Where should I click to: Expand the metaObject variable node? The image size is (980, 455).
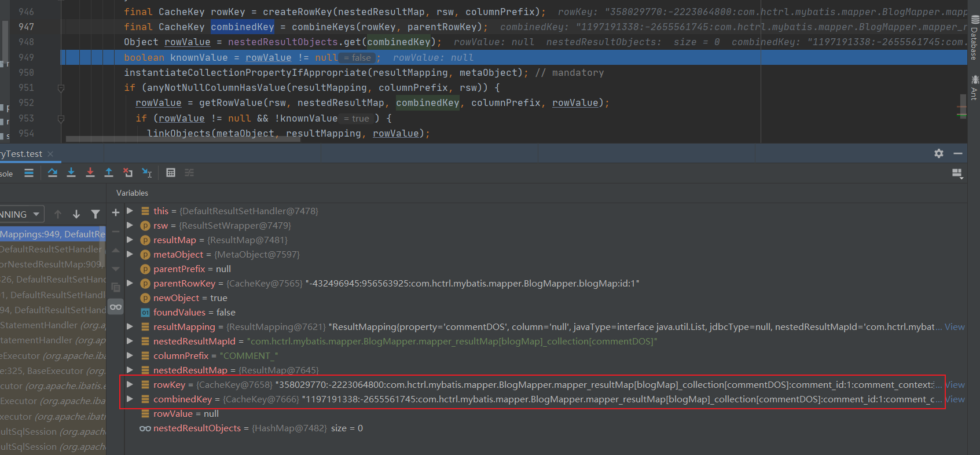tap(130, 254)
